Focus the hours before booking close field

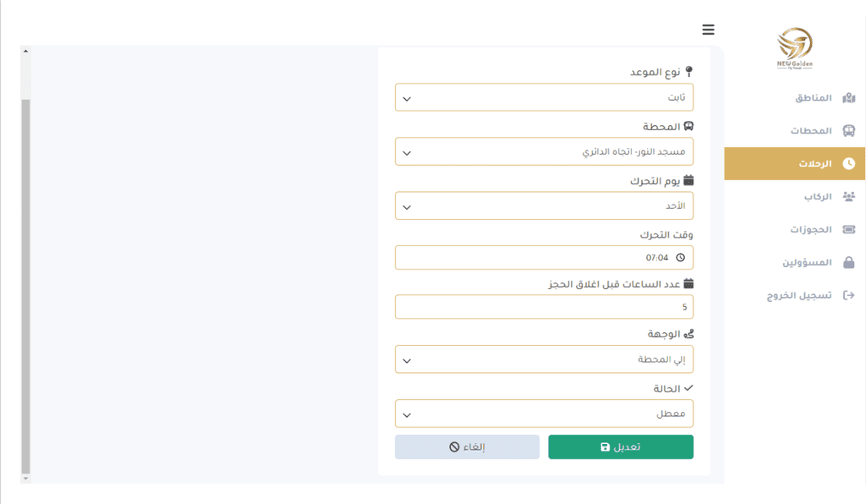click(x=544, y=307)
